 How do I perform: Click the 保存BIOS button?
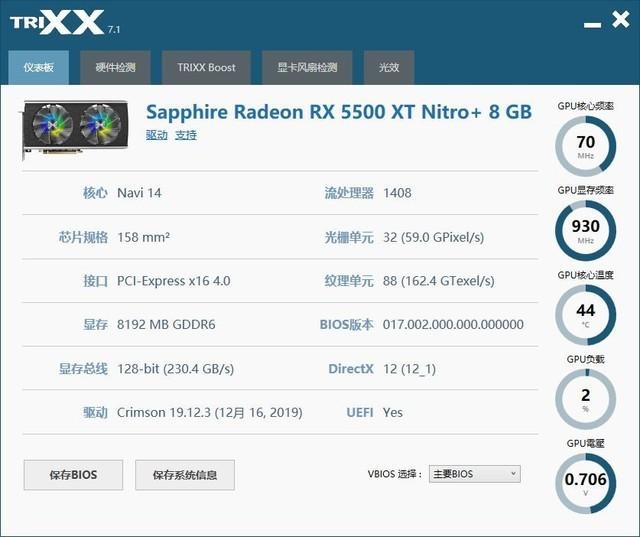(73, 475)
